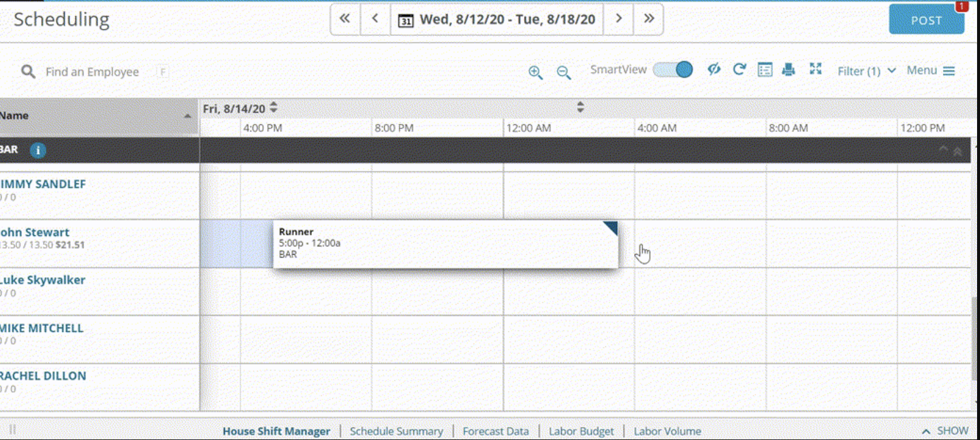Go to next week arrow
This screenshot has width=980, height=440.
tap(618, 19)
